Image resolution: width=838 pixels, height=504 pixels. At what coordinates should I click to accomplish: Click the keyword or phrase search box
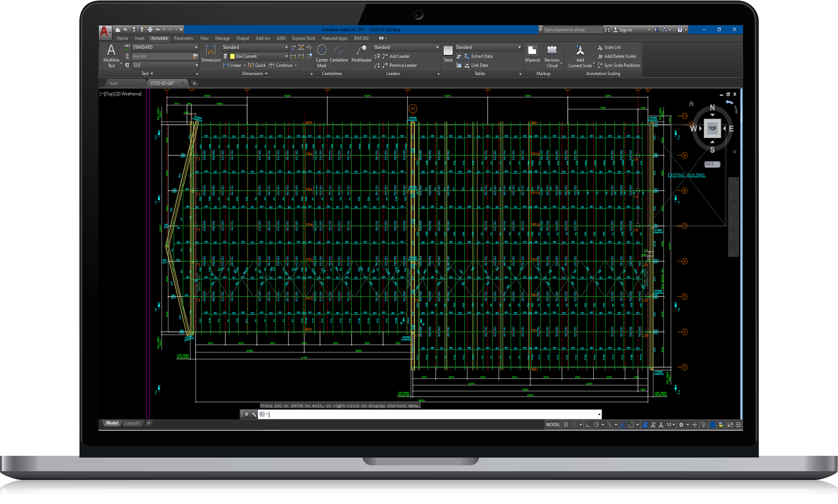tap(572, 30)
